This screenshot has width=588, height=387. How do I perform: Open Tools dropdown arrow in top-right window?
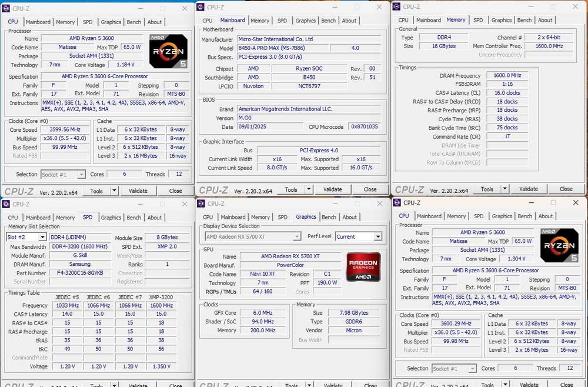pos(505,189)
